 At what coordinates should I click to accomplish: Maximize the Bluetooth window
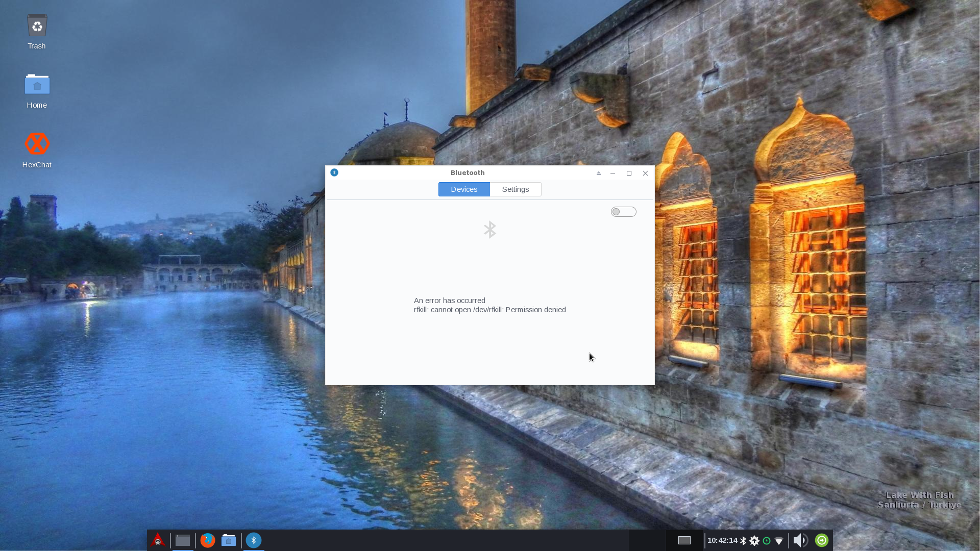pos(629,173)
